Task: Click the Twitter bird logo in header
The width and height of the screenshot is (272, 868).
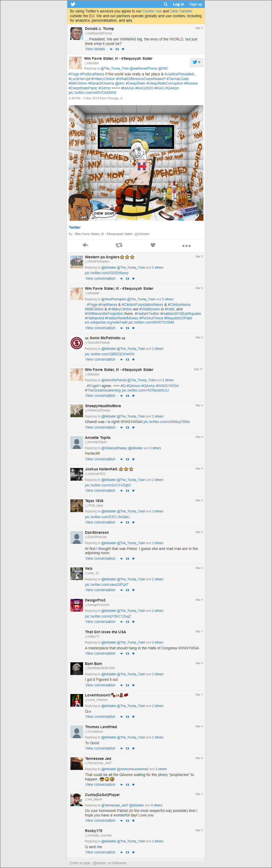Action: [73, 4]
